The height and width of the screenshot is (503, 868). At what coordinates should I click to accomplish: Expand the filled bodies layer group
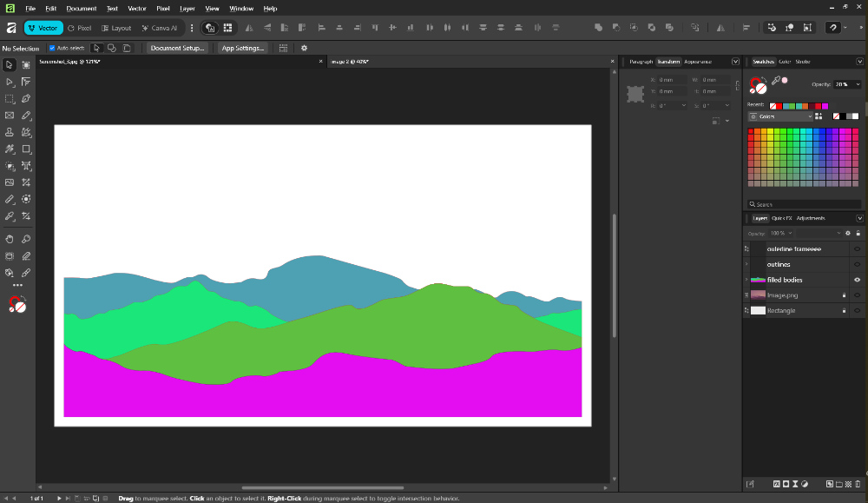click(x=746, y=280)
